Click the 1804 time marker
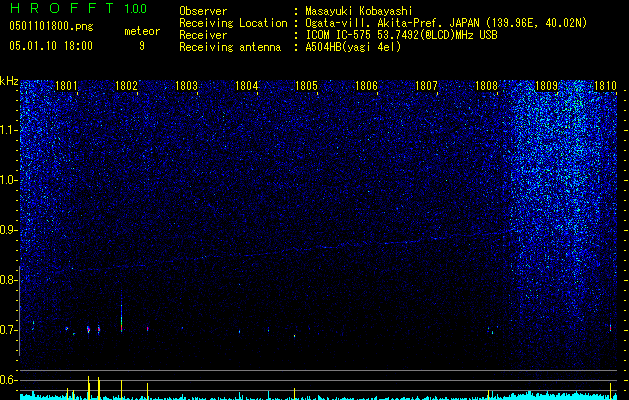 pyautogui.click(x=246, y=86)
